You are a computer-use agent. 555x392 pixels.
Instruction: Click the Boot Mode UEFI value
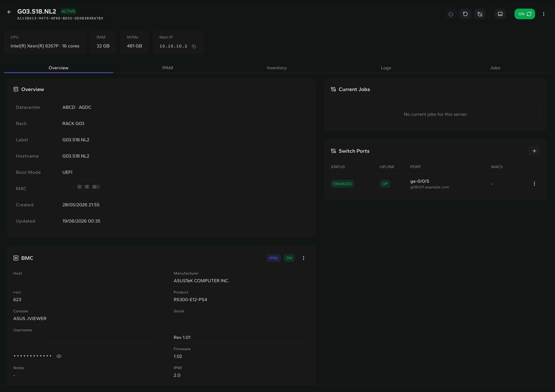tap(67, 172)
